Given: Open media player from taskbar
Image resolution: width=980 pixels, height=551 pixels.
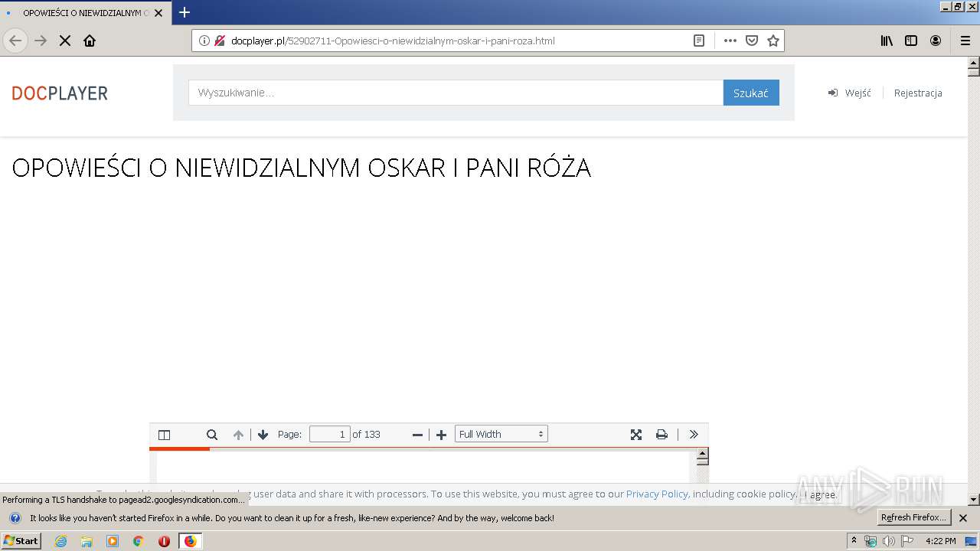Looking at the screenshot, I should point(113,541).
